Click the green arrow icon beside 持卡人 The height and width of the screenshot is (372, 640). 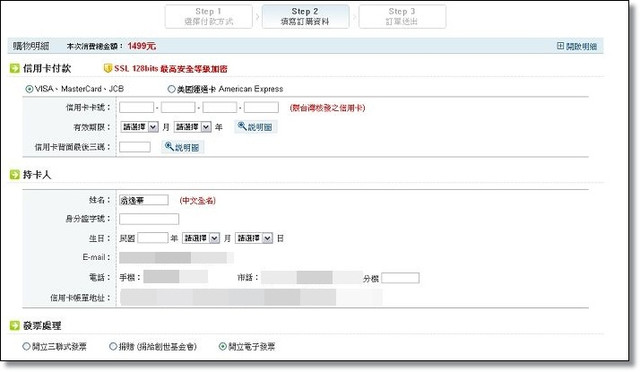click(15, 175)
